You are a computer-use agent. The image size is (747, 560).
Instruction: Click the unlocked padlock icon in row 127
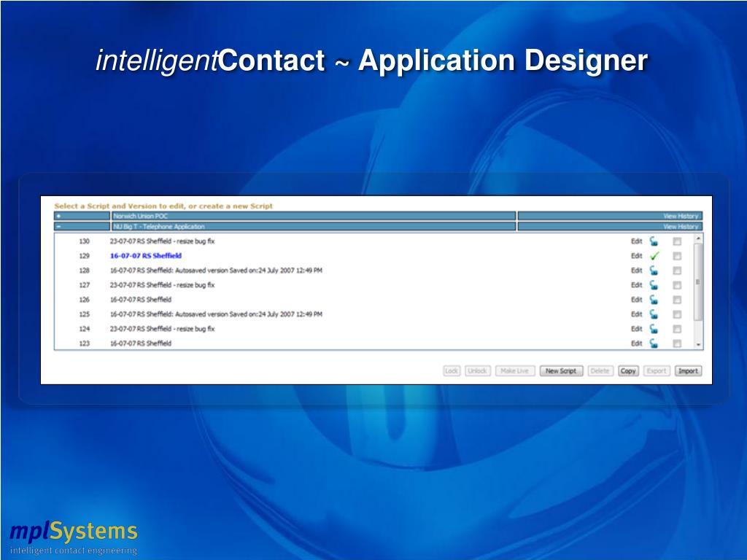pos(654,285)
